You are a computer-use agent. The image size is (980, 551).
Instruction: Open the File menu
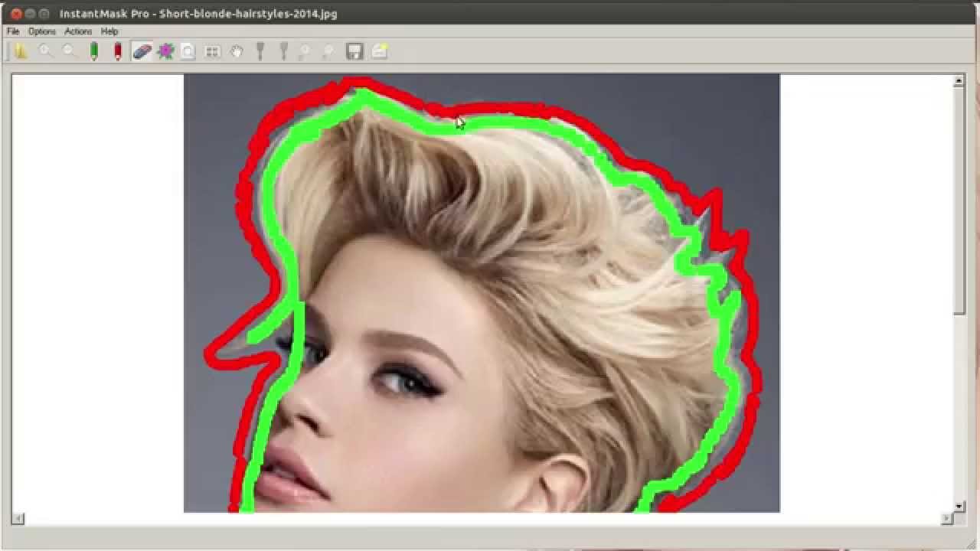click(13, 31)
